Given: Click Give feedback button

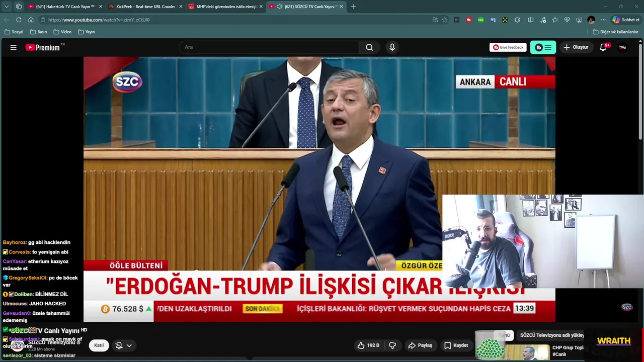Looking at the screenshot, I should click(508, 47).
